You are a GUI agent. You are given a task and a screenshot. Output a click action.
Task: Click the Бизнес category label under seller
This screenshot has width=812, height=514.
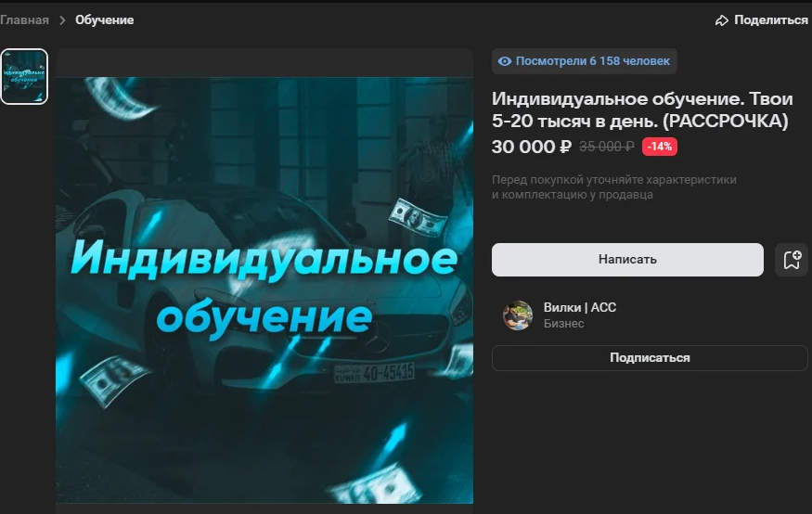(x=563, y=324)
